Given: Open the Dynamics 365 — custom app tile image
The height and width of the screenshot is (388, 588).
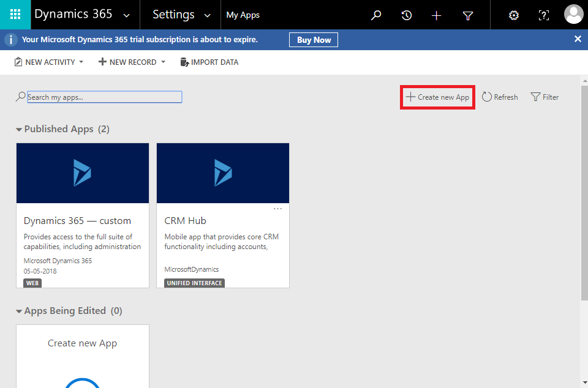Looking at the screenshot, I should pos(83,173).
